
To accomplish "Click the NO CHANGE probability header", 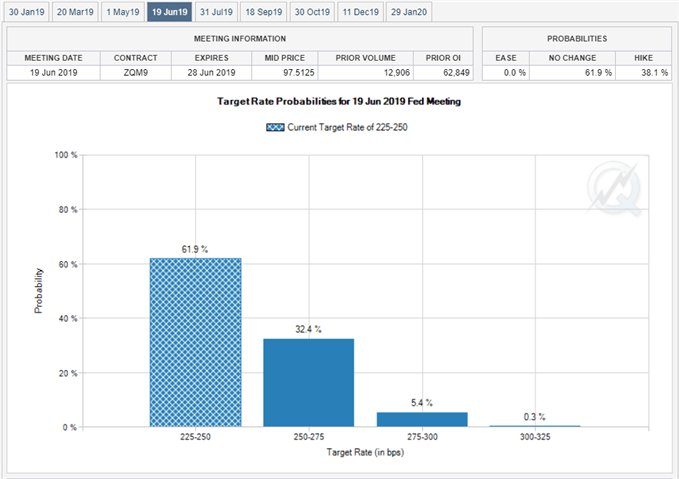I will 572,58.
